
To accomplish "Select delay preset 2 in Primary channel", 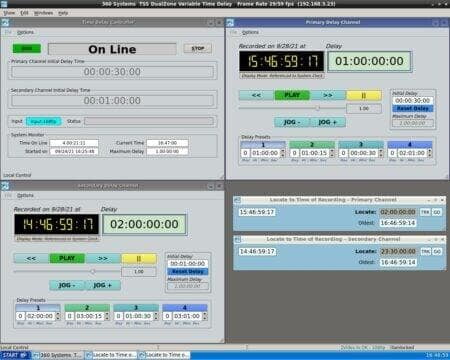I will [312, 144].
